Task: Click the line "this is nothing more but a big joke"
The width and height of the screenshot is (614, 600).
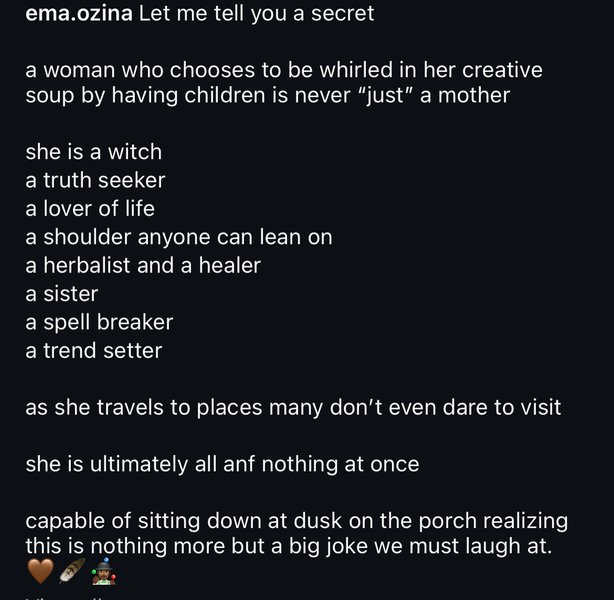Action: (289, 546)
